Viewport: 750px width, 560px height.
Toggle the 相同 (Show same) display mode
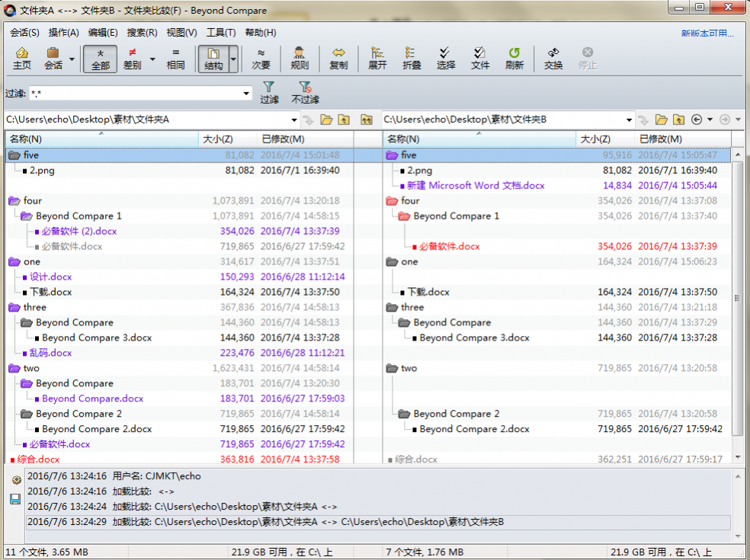click(176, 59)
